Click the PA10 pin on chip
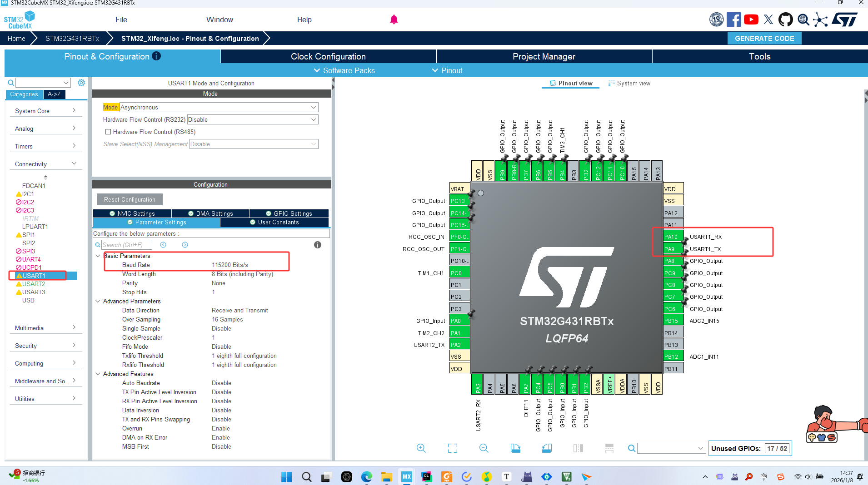The height and width of the screenshot is (485, 868). click(673, 237)
